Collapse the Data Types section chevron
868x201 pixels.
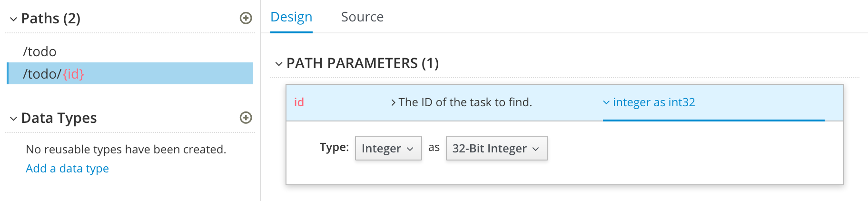pyautogui.click(x=13, y=119)
